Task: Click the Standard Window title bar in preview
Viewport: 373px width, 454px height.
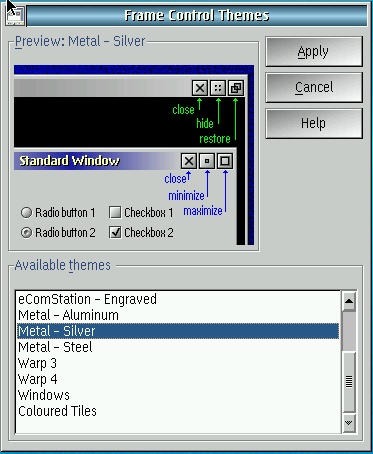Action: [x=97, y=161]
